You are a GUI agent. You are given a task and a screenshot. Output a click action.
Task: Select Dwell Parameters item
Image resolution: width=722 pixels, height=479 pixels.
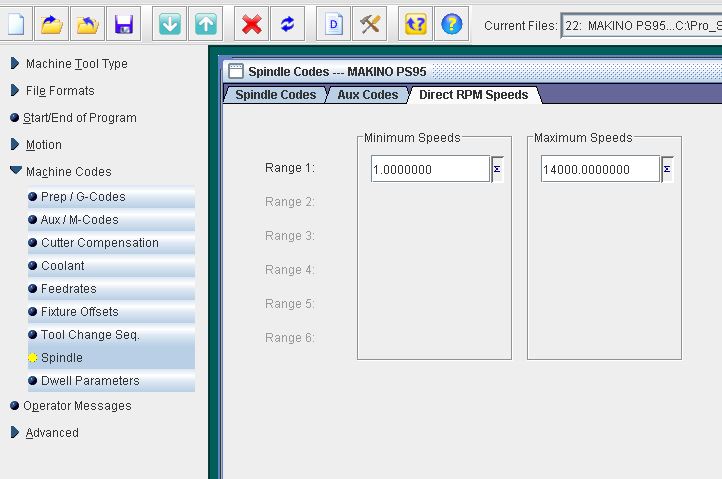point(111,381)
